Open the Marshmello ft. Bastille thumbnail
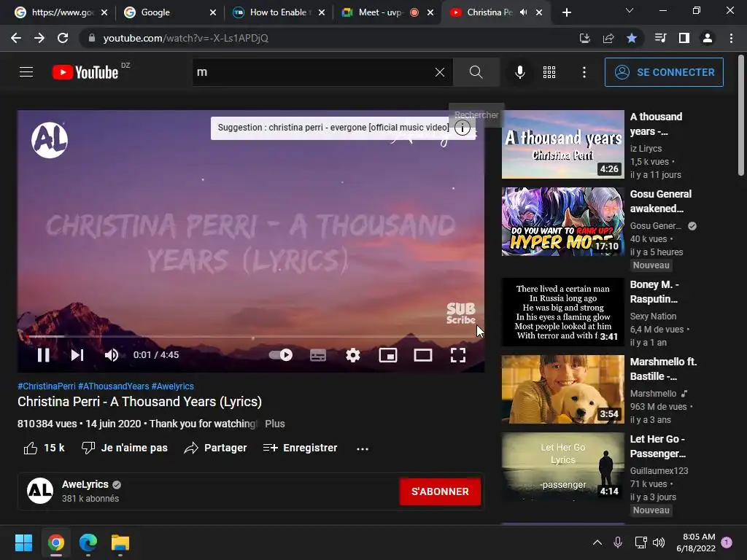 [562, 389]
